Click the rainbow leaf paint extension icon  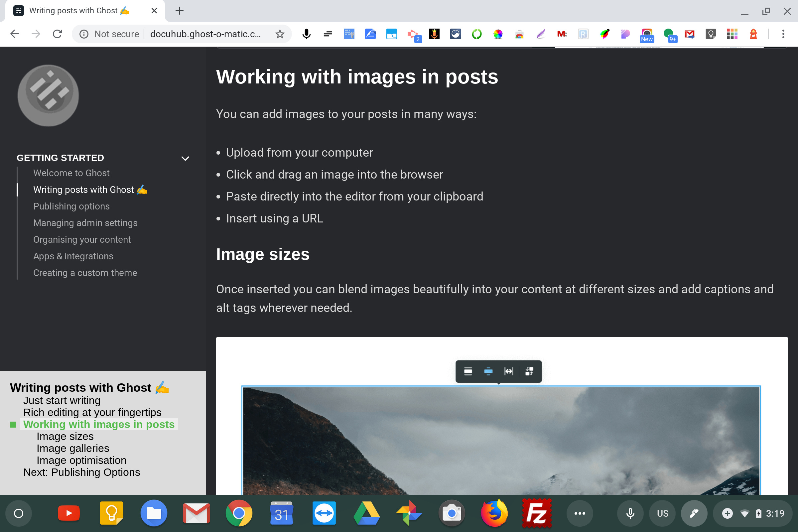(x=604, y=34)
